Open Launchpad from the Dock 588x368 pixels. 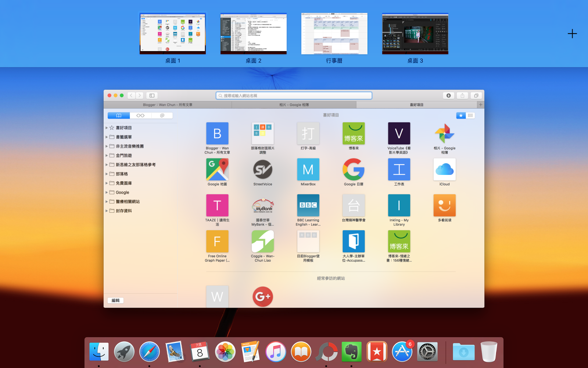tap(124, 351)
